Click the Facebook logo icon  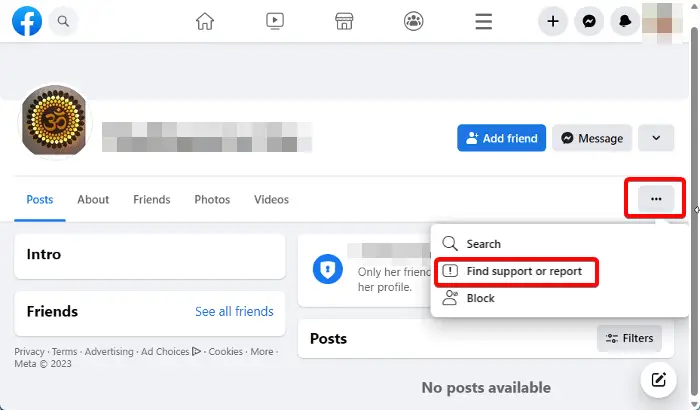pos(27,21)
